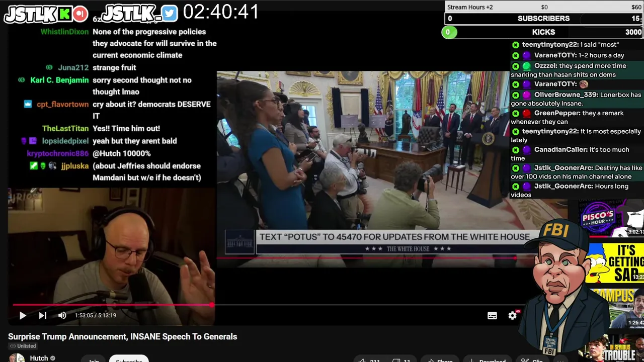Click the streamer webcam feed
Screen dimensions: 644x362
click(112, 256)
